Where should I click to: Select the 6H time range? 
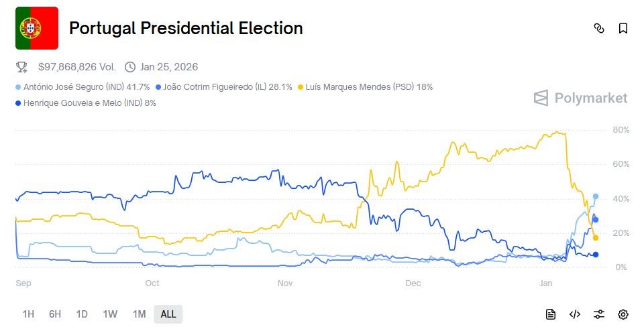tap(55, 314)
